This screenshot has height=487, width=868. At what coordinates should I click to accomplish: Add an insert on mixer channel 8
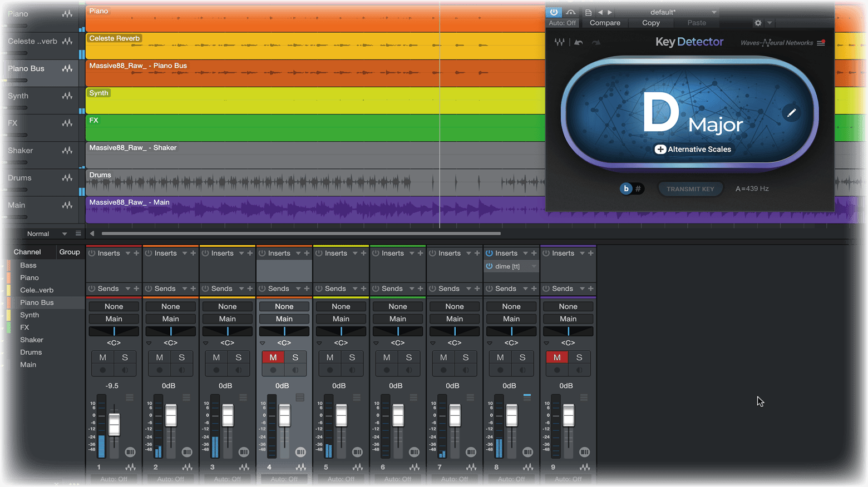(534, 253)
